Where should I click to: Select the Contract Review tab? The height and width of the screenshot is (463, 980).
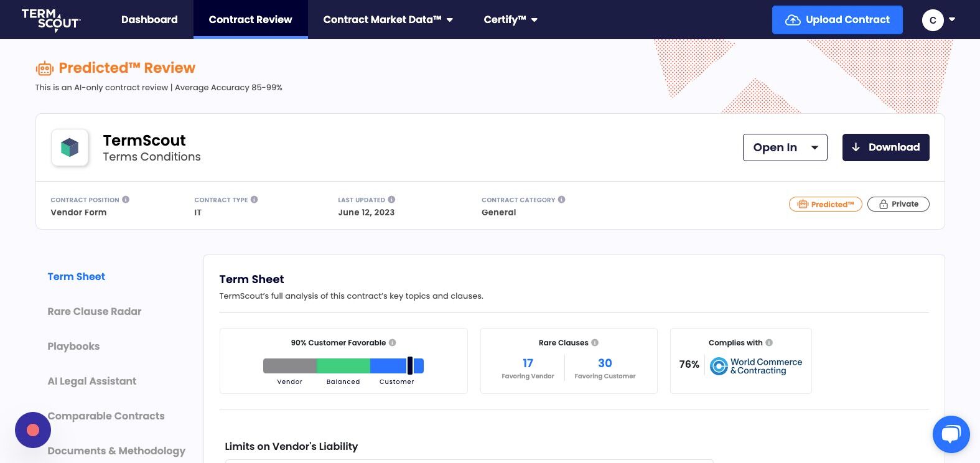(250, 19)
